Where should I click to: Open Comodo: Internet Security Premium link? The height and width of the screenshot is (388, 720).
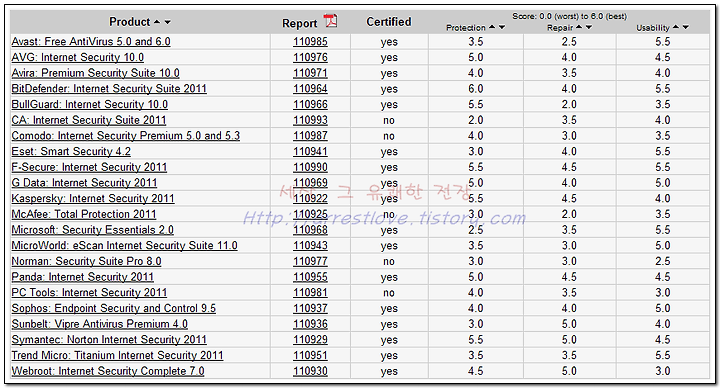(x=126, y=136)
